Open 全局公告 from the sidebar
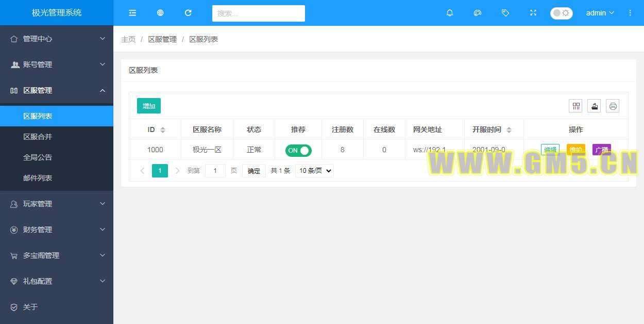 coord(38,157)
